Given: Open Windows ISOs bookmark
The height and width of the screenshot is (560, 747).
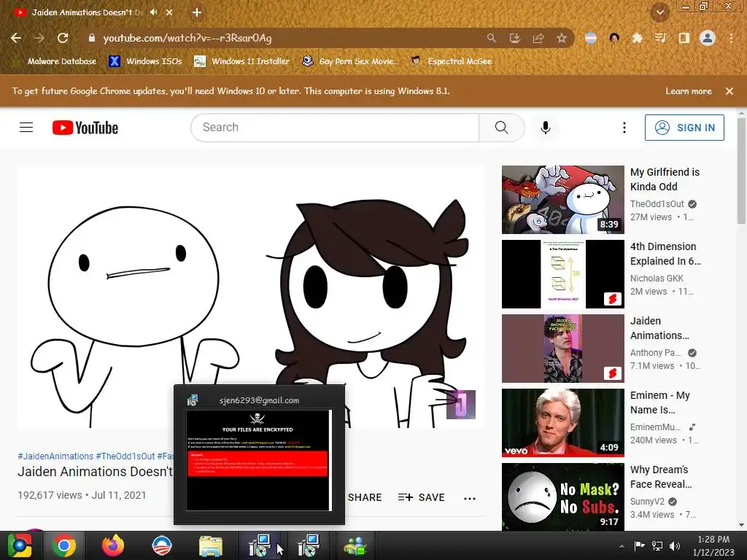Looking at the screenshot, I should click(146, 61).
